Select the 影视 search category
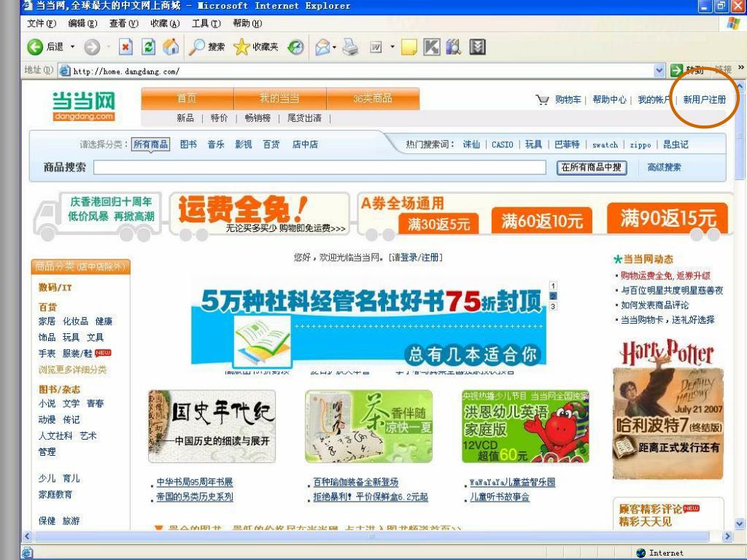The width and height of the screenshot is (747, 560). (244, 144)
